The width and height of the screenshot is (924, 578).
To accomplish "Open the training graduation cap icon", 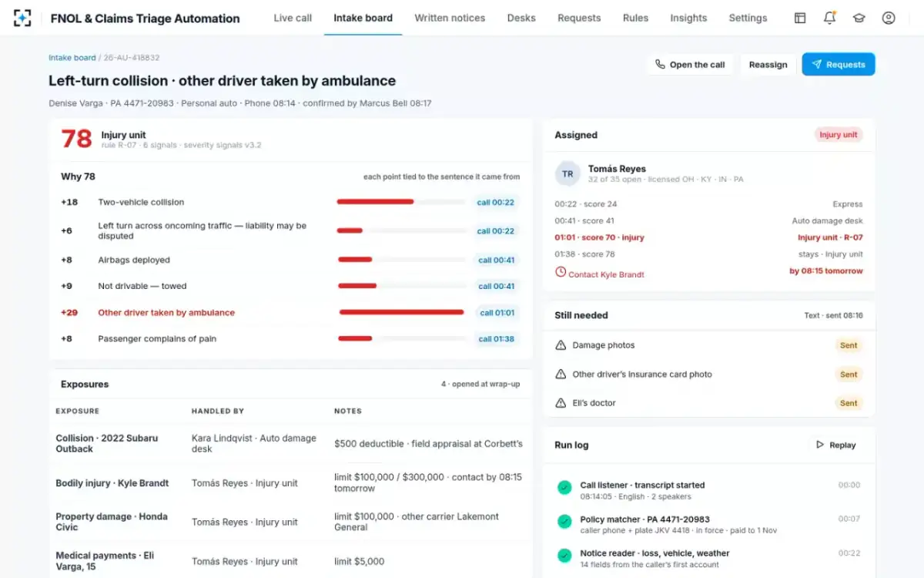I will 859,18.
